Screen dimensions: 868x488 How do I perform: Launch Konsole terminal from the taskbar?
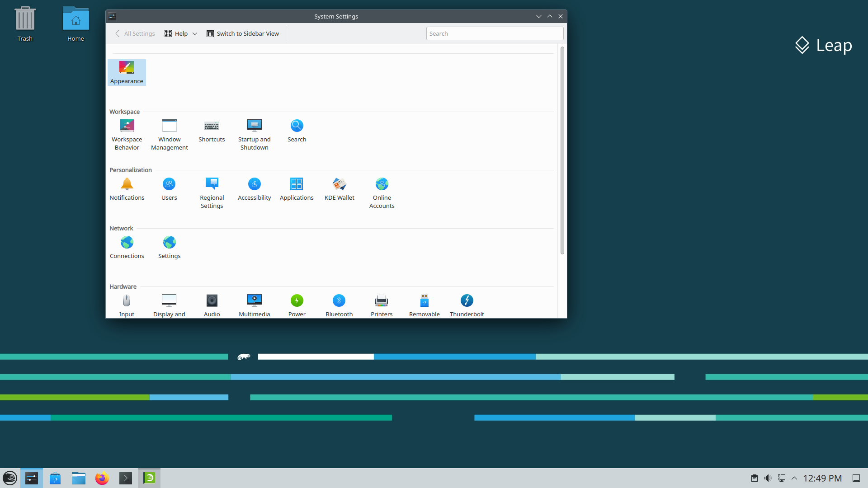coord(126,478)
